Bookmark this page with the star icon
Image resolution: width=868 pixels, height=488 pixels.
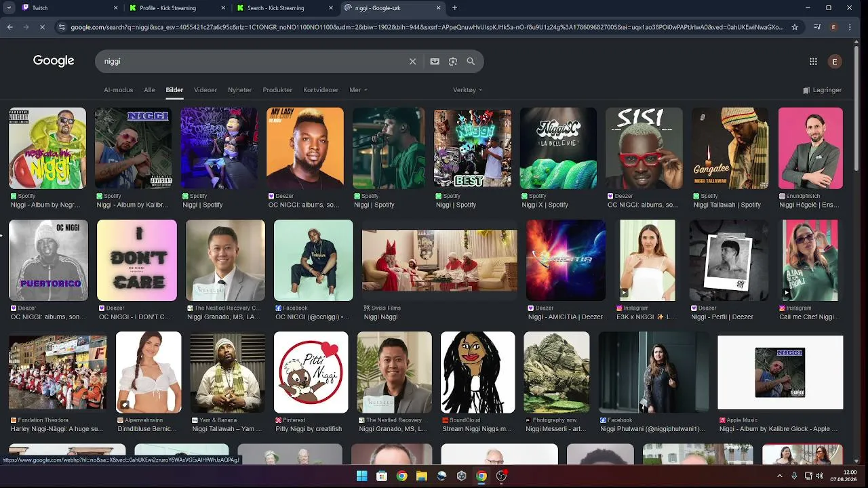pos(795,27)
